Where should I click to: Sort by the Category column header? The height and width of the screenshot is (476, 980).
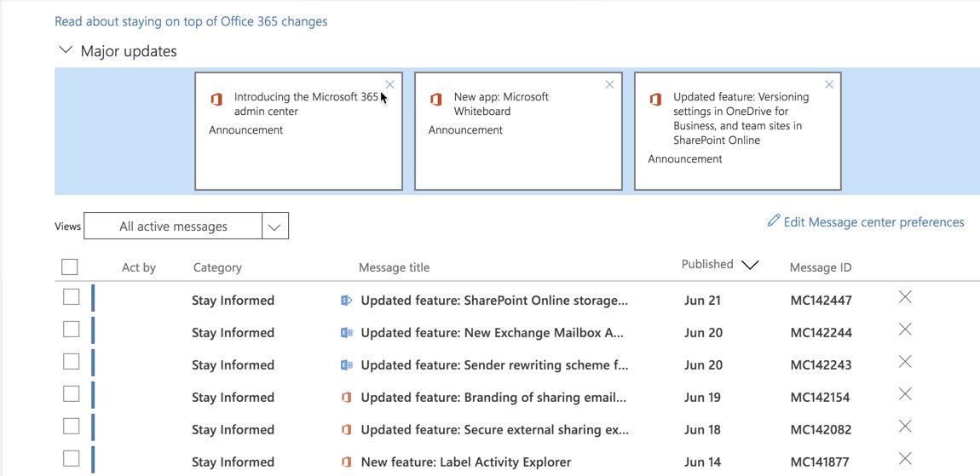tap(217, 267)
